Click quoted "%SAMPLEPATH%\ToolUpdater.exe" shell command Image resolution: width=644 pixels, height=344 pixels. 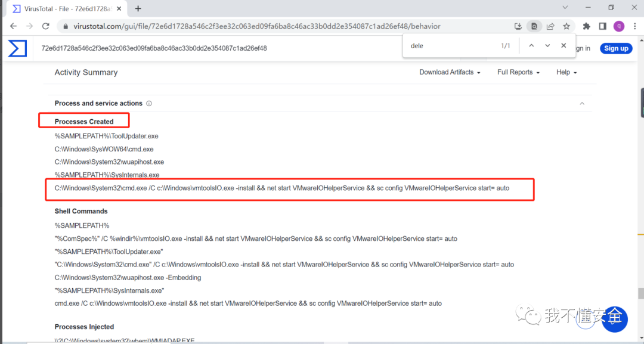(x=109, y=252)
